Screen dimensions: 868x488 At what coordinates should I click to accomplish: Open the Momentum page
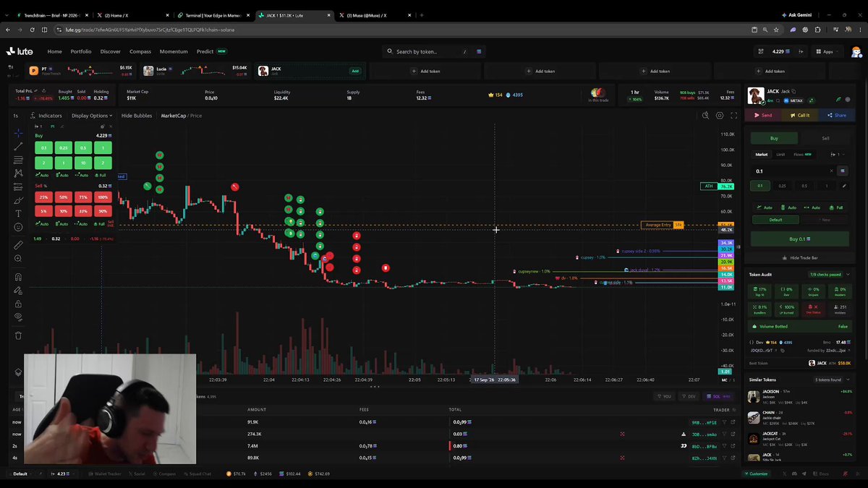(174, 51)
